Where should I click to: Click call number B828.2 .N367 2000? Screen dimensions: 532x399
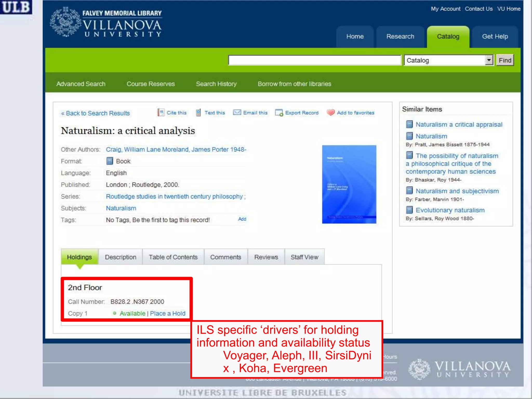pyautogui.click(x=137, y=302)
